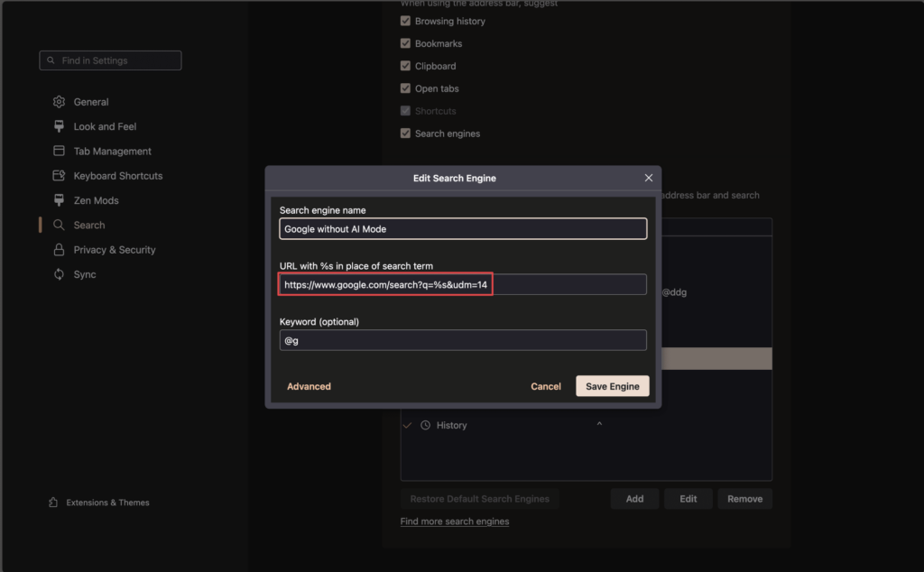Viewport: 924px width, 572px height.
Task: Open Find more search engines link
Action: [x=454, y=521]
